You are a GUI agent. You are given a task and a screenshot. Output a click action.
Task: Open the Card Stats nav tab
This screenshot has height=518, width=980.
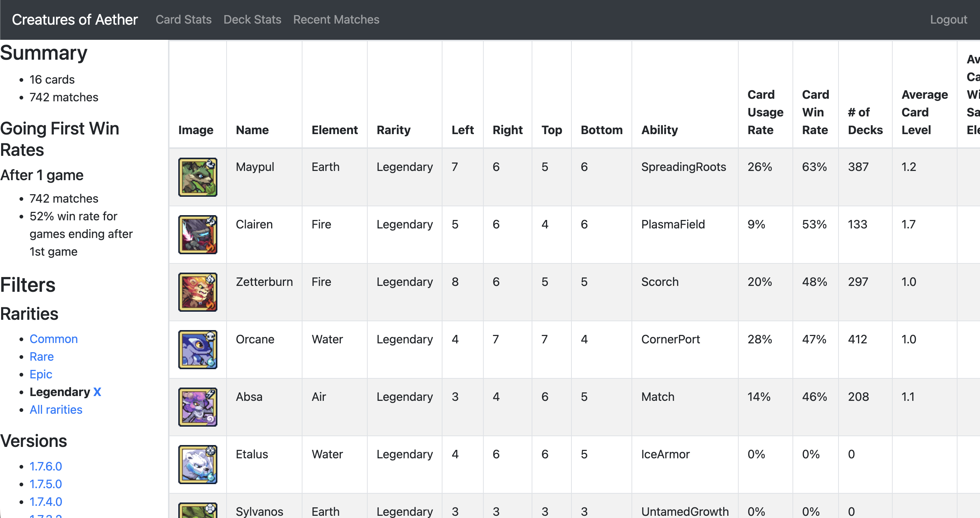point(183,20)
